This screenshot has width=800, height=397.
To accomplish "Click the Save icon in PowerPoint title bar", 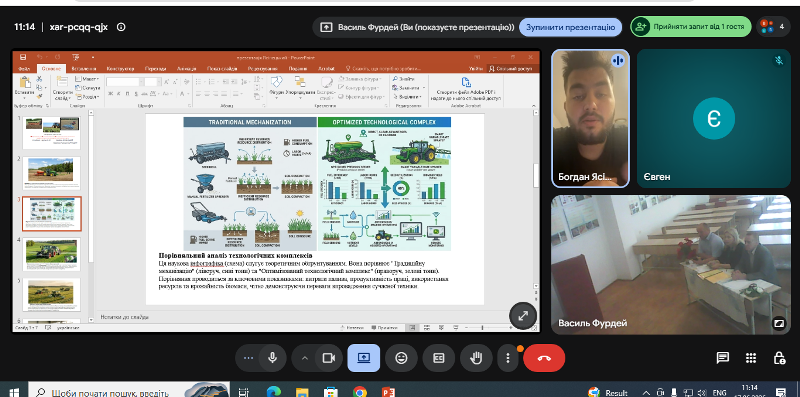I will click(x=23, y=57).
